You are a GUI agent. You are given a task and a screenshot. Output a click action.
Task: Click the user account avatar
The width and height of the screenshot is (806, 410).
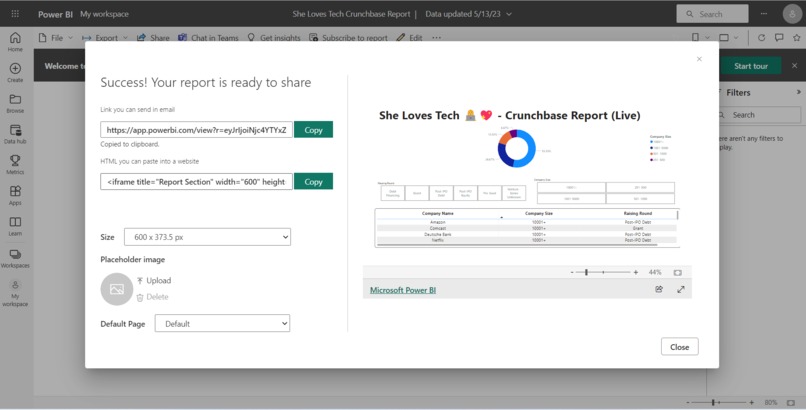point(792,14)
